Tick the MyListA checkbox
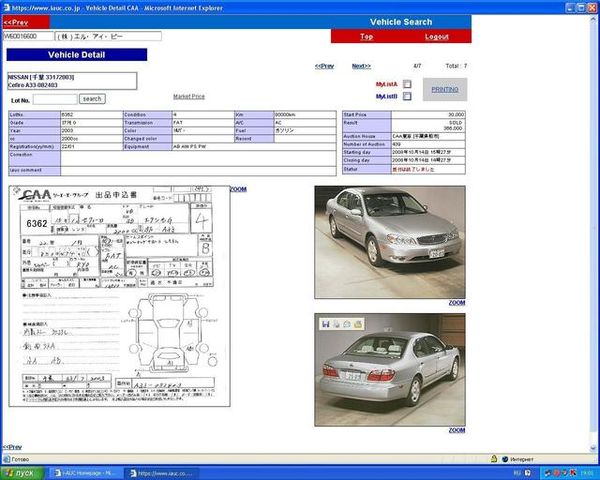The width and height of the screenshot is (600, 480). (x=407, y=84)
